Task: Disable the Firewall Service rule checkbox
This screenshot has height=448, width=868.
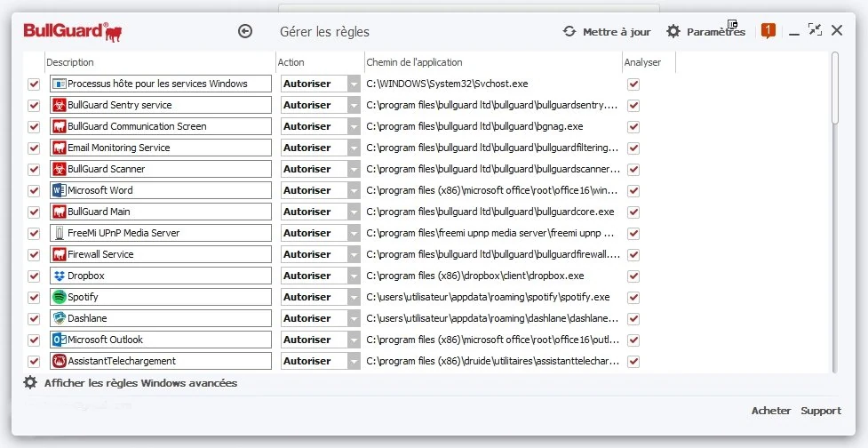Action: (x=34, y=255)
